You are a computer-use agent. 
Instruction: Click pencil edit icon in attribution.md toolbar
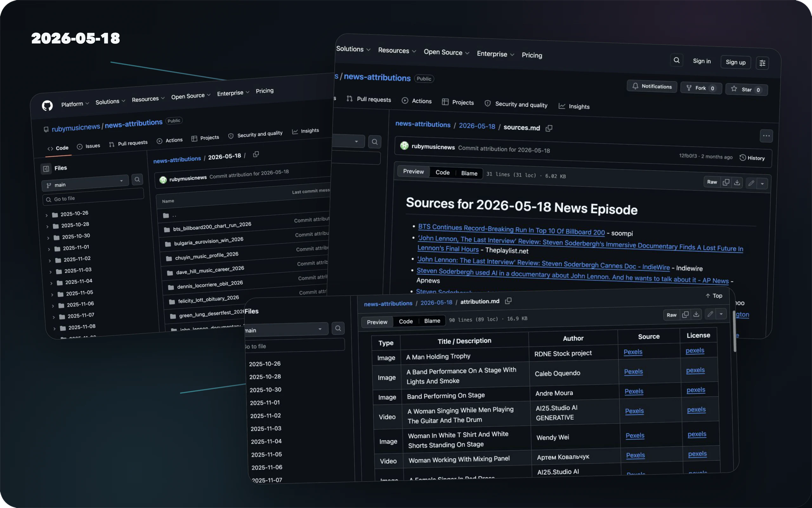[x=710, y=314]
